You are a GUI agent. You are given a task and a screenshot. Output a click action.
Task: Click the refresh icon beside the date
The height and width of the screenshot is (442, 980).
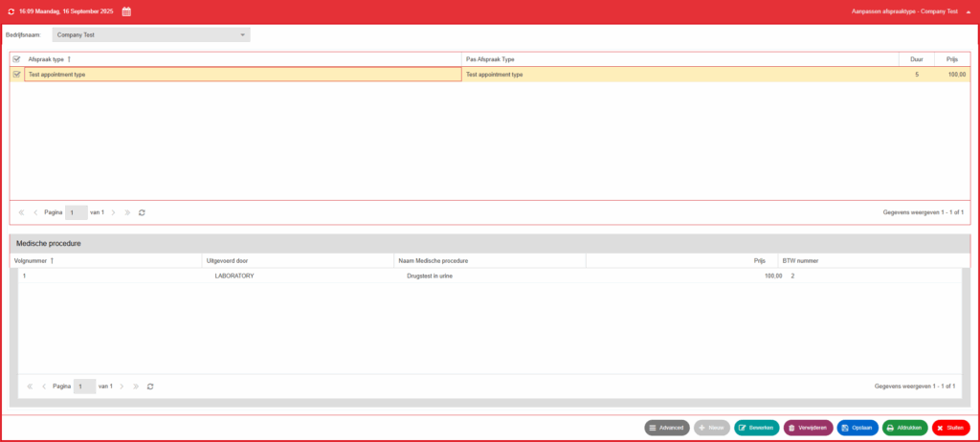11,11
